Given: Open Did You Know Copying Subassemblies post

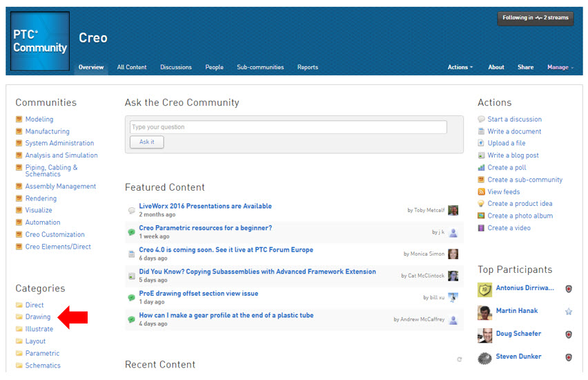Looking at the screenshot, I should [257, 272].
